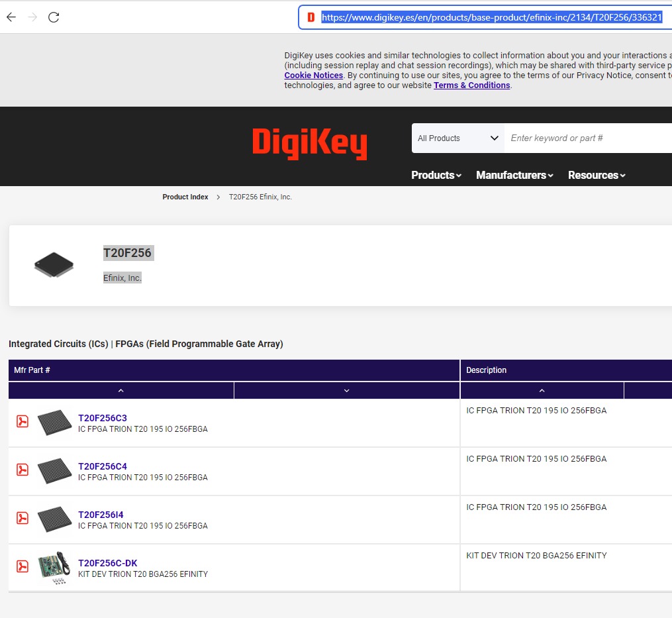
Task: Click the T20F256 header product image
Action: point(54,265)
